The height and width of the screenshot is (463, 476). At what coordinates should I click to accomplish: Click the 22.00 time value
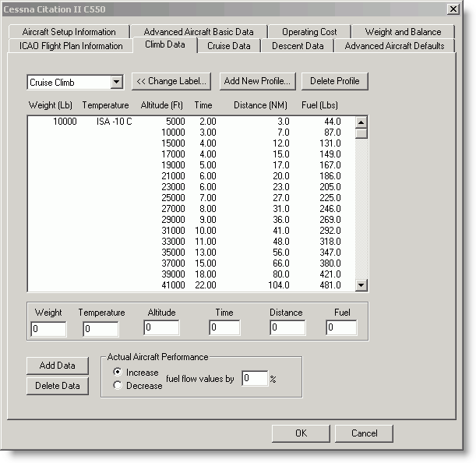(x=206, y=285)
